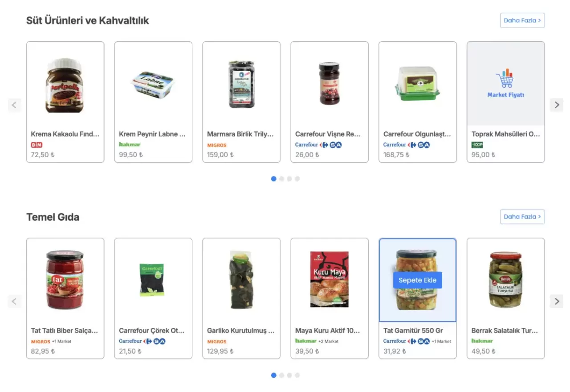This screenshot has height=392, width=570.
Task: Select third pagination dot under Temel Gıda
Action: pyautogui.click(x=289, y=375)
